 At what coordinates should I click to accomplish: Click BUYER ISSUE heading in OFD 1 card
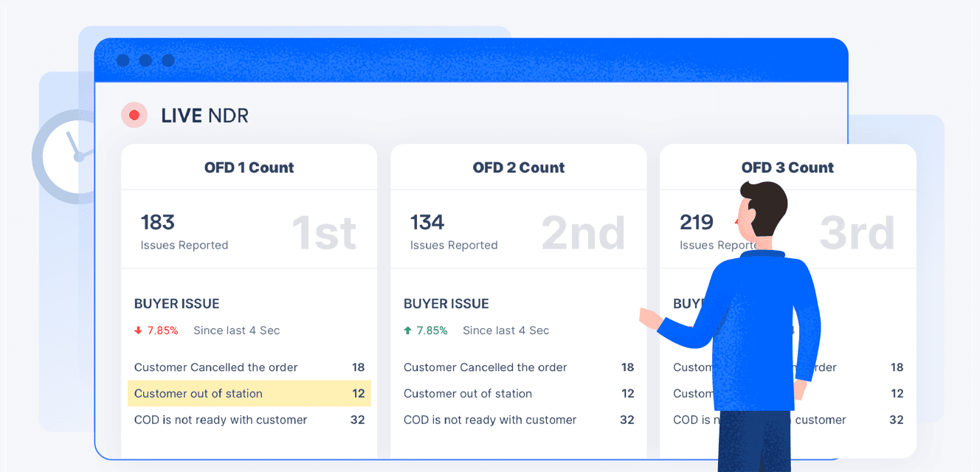tap(177, 304)
